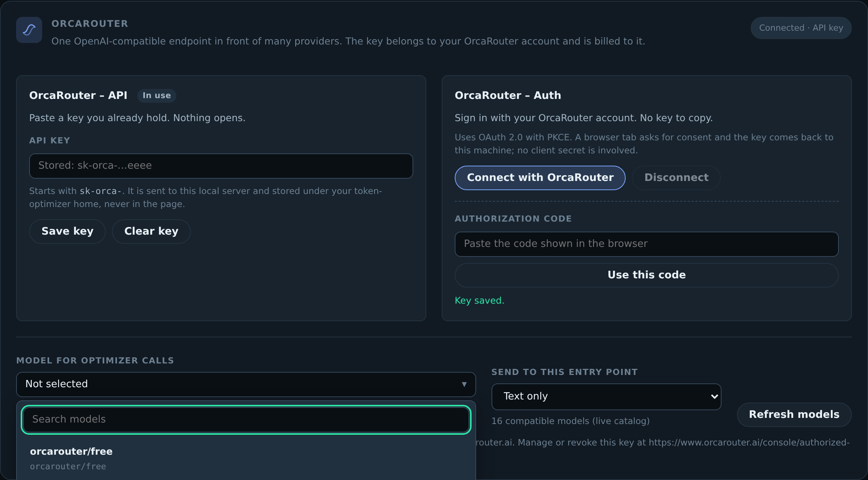Click the In use badge
The image size is (868, 480).
coord(156,95)
